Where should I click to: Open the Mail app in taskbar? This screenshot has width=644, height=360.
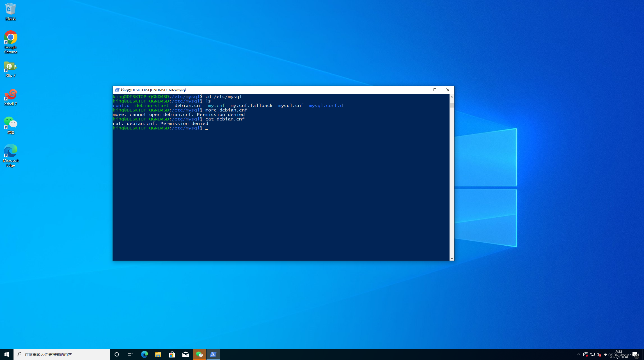coord(185,354)
